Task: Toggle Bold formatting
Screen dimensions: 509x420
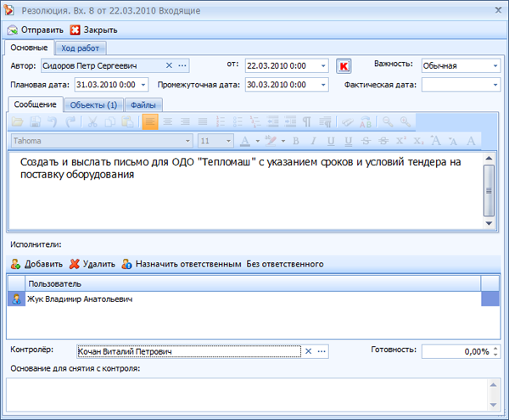Action: click(296, 141)
